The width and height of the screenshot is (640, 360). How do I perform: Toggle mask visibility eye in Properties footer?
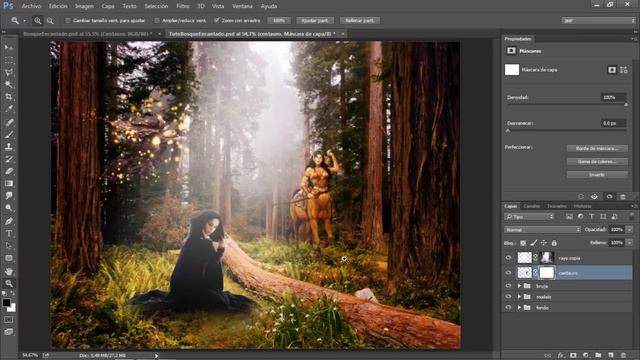609,197
